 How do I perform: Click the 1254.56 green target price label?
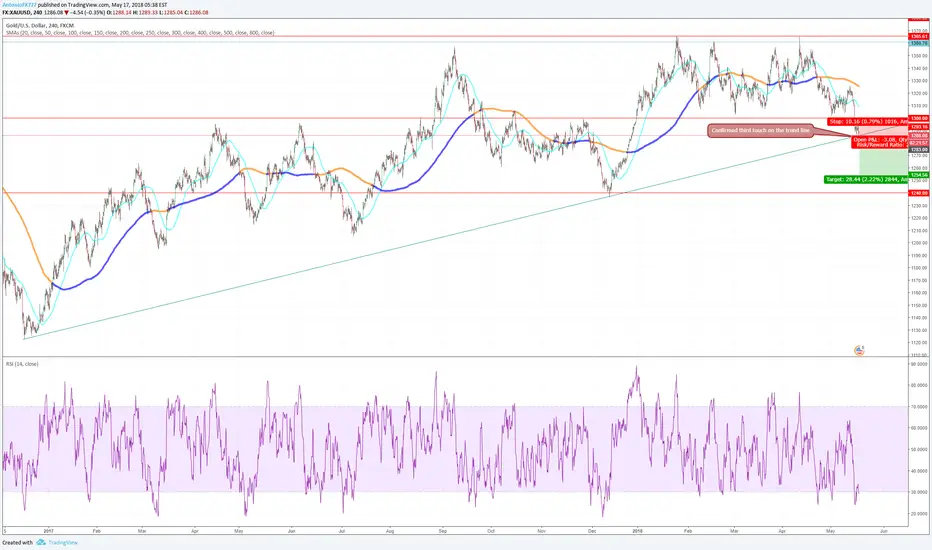[920, 175]
